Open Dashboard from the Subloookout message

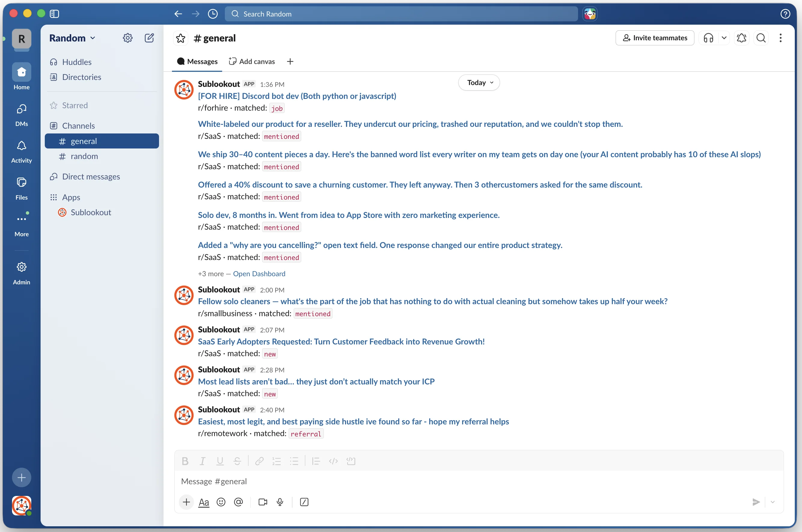pos(259,274)
